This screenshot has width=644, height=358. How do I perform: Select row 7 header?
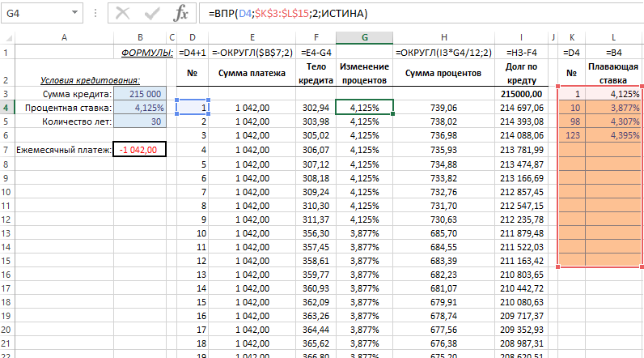coord(7,149)
